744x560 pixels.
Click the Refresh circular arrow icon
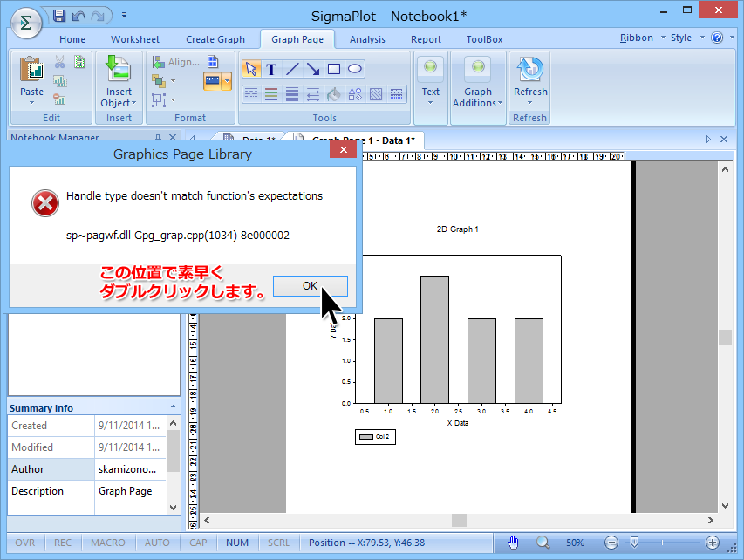click(530, 69)
